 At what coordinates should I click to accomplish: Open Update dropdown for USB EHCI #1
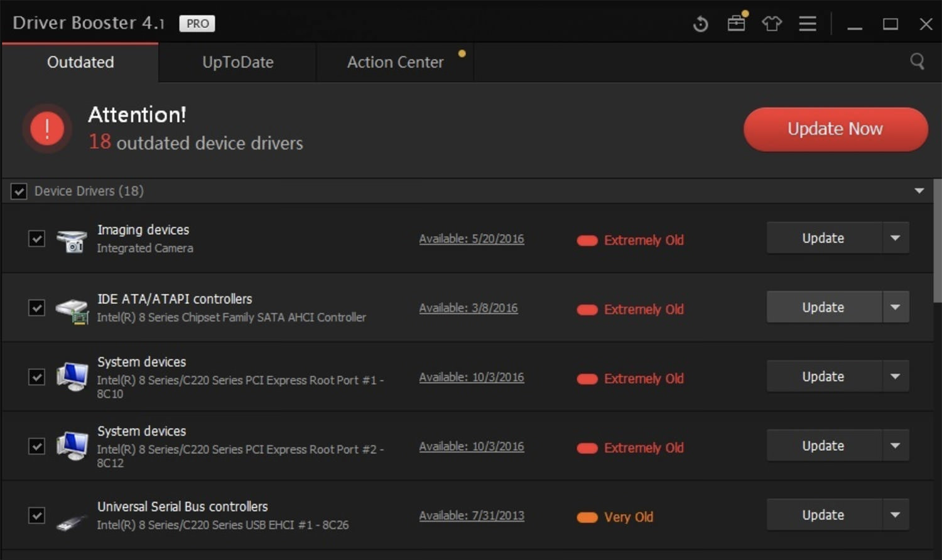[x=896, y=515]
